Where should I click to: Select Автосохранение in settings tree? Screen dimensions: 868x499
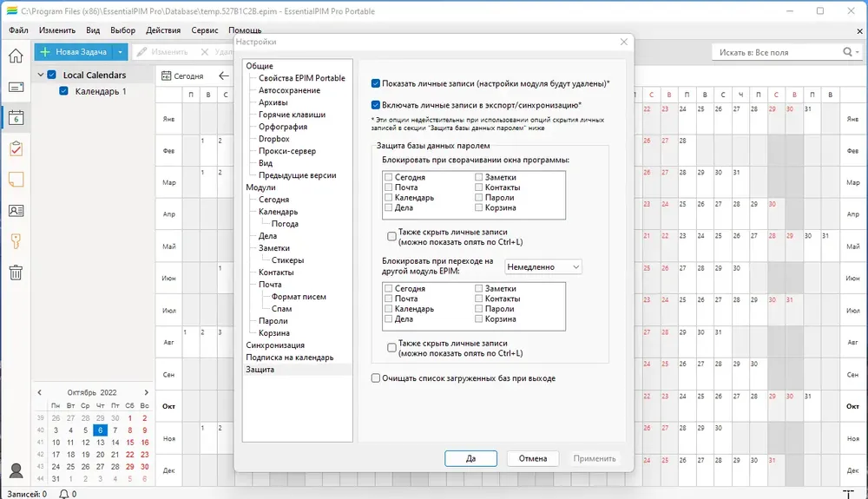[289, 90]
